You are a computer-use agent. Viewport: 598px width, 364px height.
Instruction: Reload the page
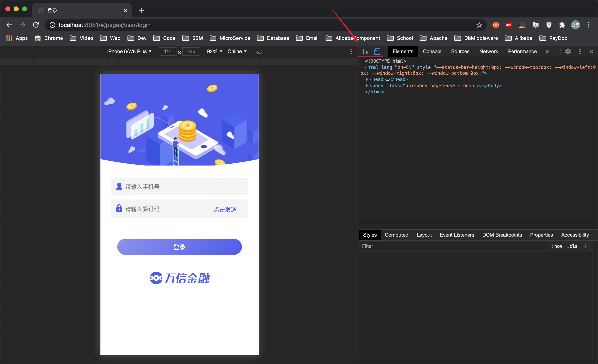pos(36,25)
